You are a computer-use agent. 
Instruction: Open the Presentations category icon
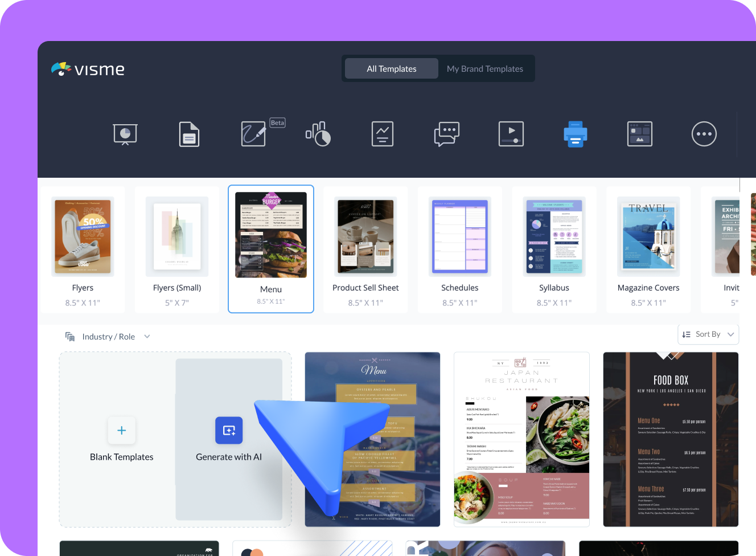point(125,134)
